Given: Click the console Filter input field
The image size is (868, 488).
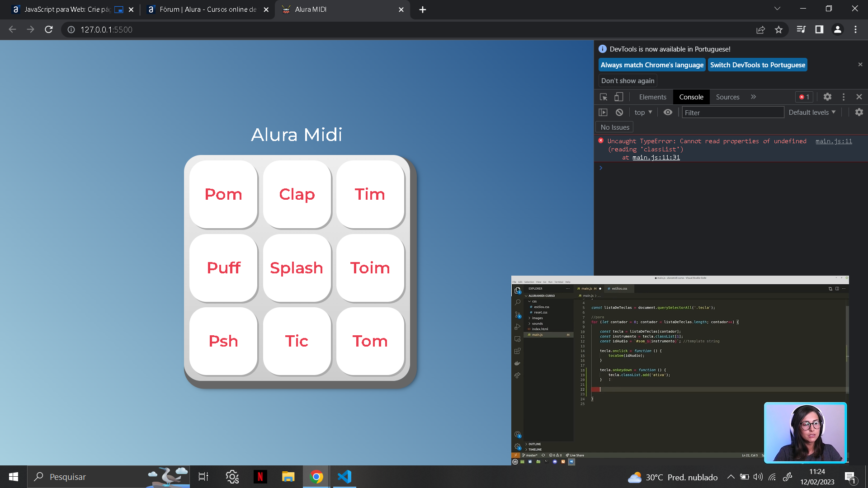Looking at the screenshot, I should (733, 113).
